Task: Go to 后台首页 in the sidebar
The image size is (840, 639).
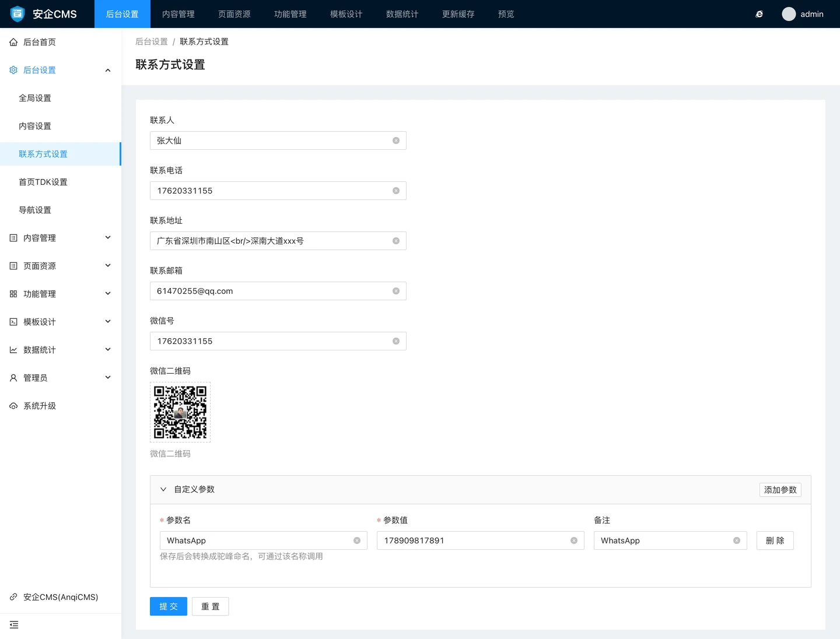Action: (x=40, y=42)
